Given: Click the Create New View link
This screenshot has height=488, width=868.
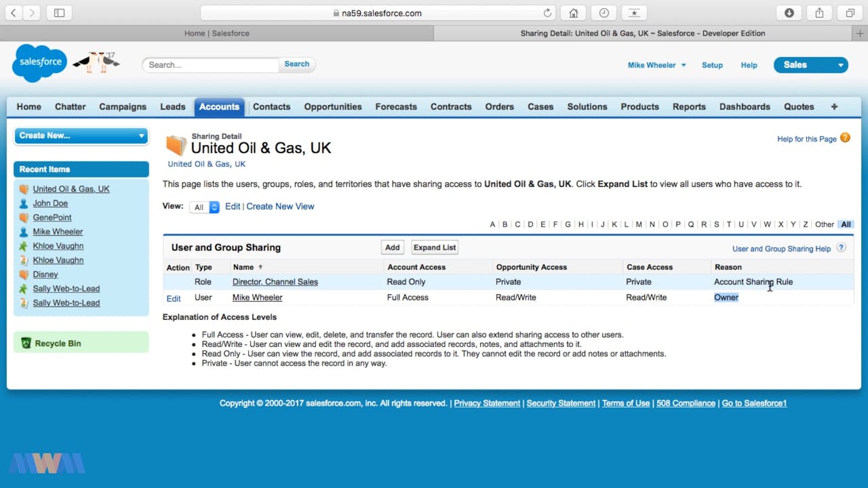Looking at the screenshot, I should [x=280, y=207].
